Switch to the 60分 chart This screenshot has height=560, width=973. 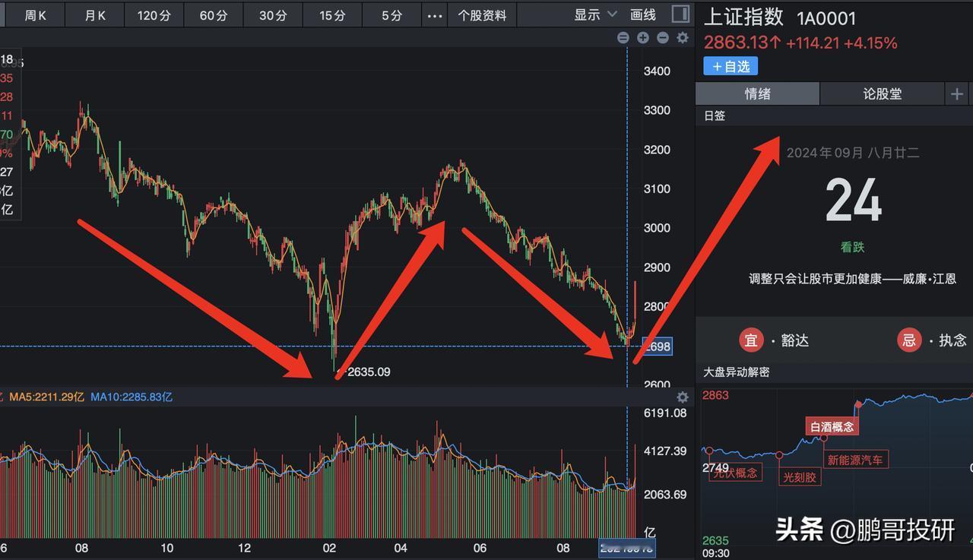point(214,15)
